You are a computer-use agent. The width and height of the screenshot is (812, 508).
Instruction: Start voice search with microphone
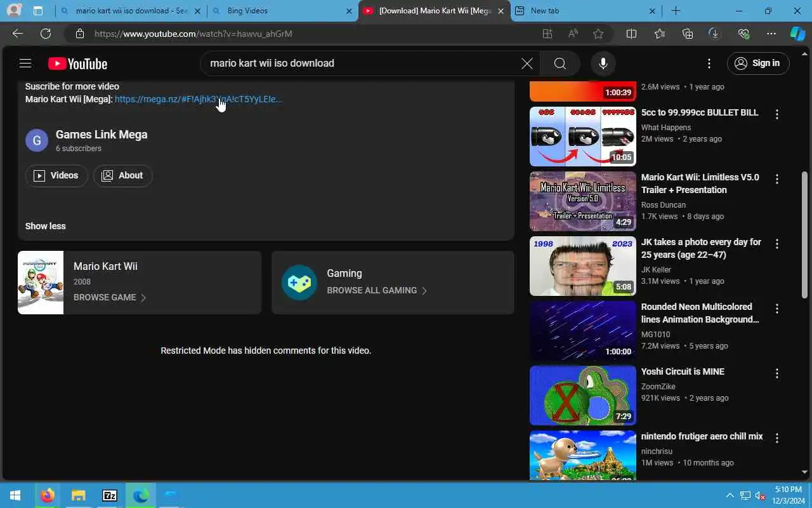(603, 63)
